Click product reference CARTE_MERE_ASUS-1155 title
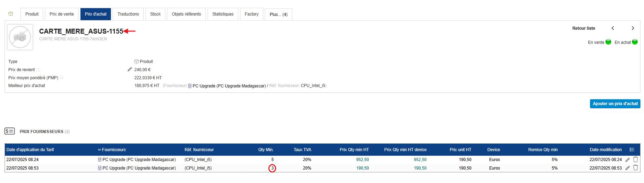The height and width of the screenshot is (183, 644). click(x=81, y=31)
